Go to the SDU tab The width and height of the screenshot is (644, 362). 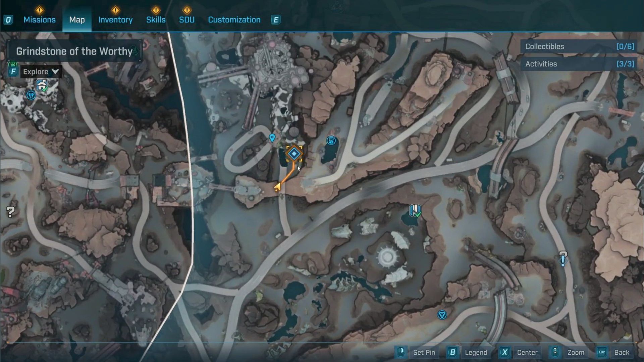[186, 20]
